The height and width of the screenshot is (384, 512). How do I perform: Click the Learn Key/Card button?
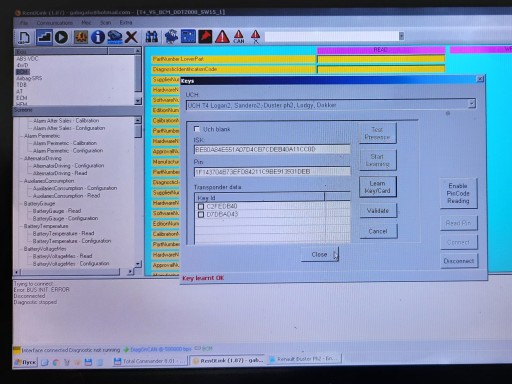[378, 187]
